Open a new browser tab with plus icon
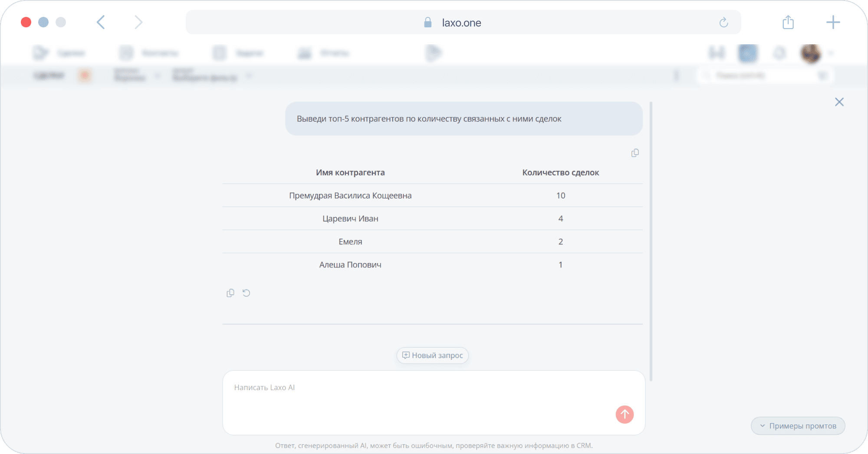The width and height of the screenshot is (868, 454). 833,22
